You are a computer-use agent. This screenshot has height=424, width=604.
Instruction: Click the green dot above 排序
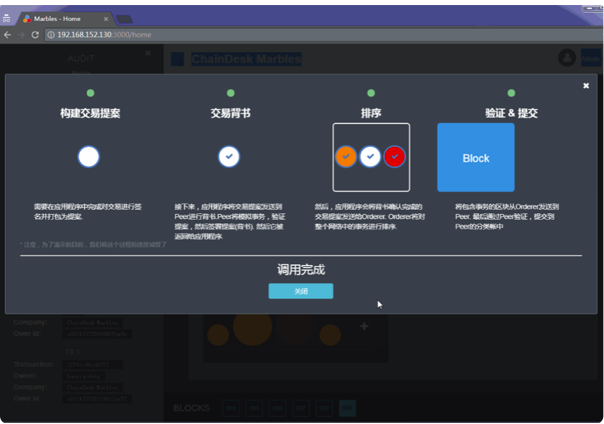coord(371,93)
